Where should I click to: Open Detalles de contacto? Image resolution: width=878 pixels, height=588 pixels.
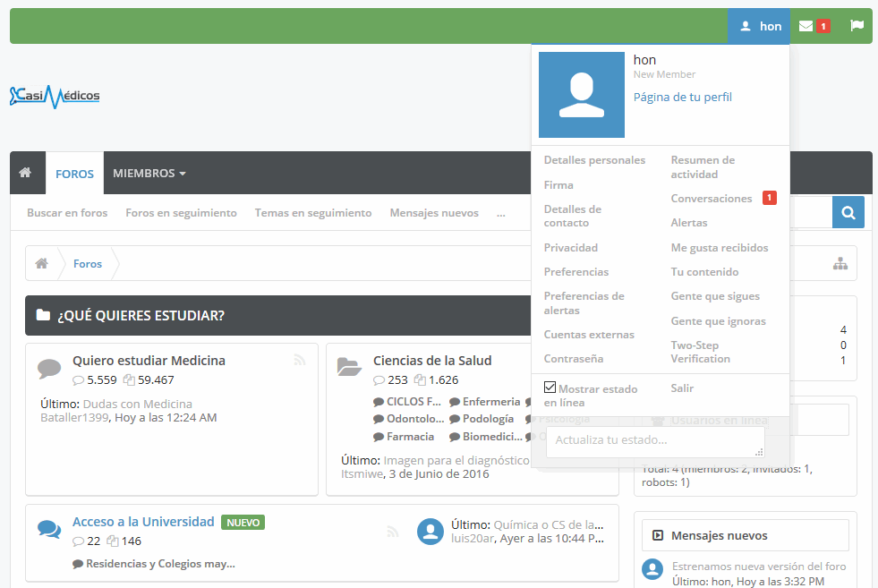[572, 216]
